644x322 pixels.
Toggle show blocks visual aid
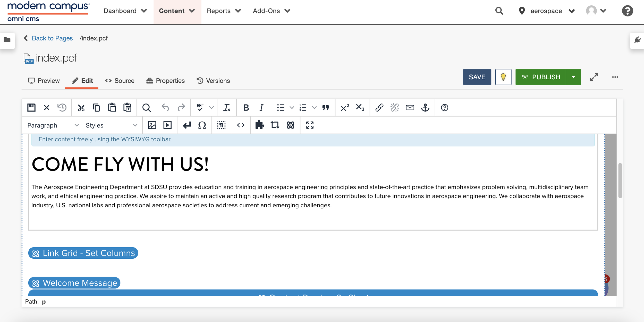pyautogui.click(x=221, y=125)
